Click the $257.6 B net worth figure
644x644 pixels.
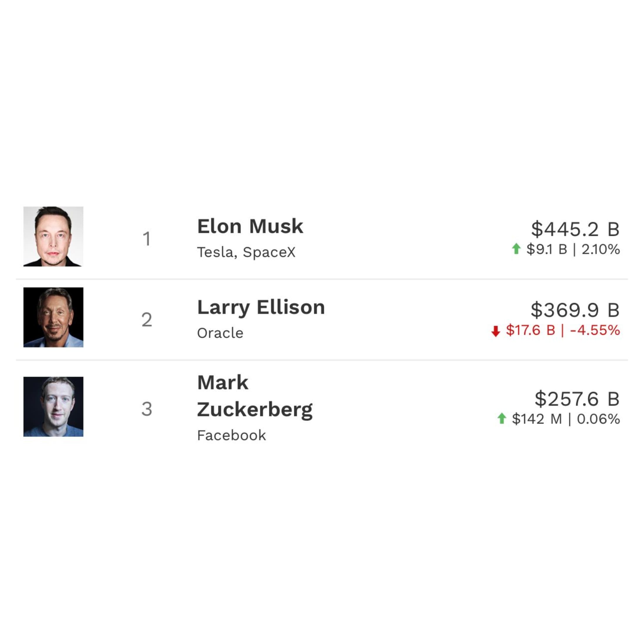coord(577,399)
